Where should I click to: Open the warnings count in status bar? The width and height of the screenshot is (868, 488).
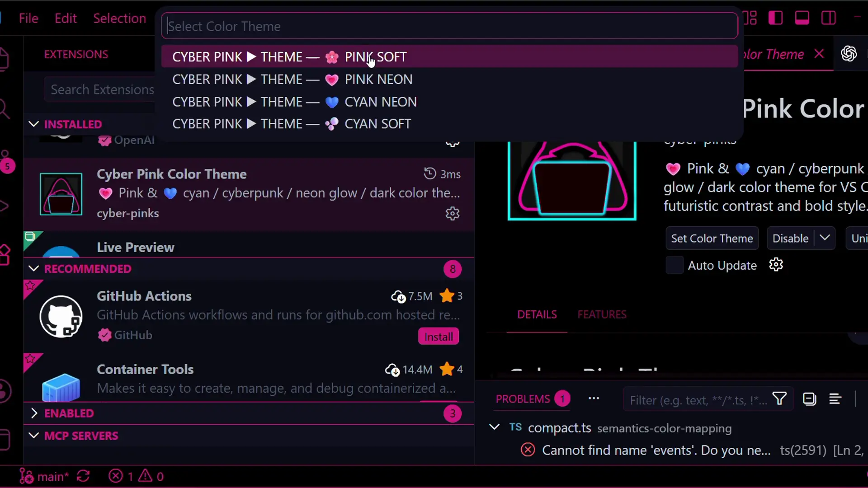click(x=151, y=476)
